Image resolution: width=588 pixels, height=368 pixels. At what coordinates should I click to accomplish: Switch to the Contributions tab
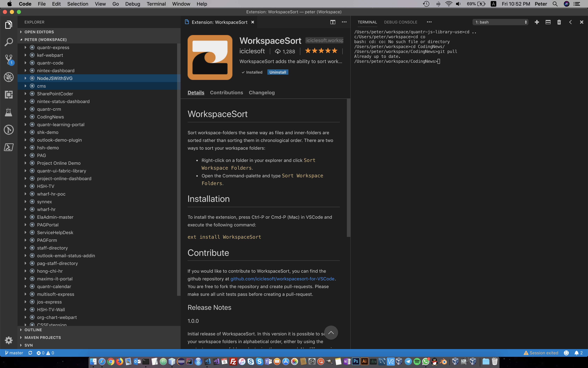(x=226, y=93)
